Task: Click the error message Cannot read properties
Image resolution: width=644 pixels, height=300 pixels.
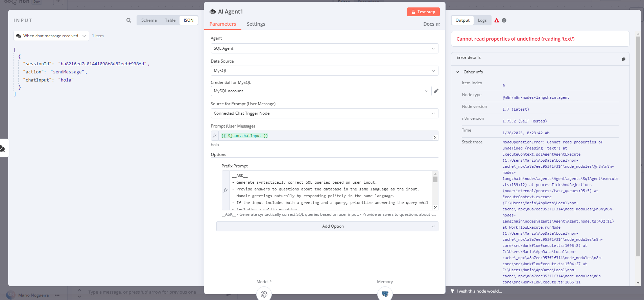Action: click(515, 39)
